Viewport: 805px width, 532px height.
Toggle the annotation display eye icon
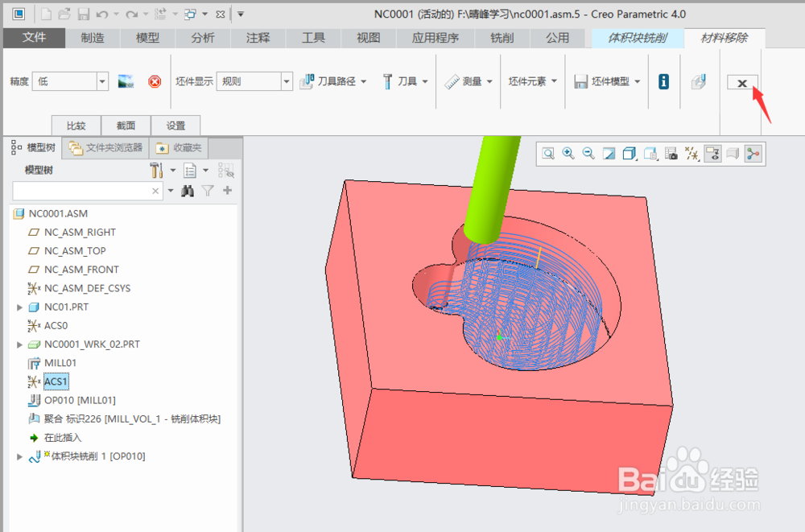[x=712, y=154]
